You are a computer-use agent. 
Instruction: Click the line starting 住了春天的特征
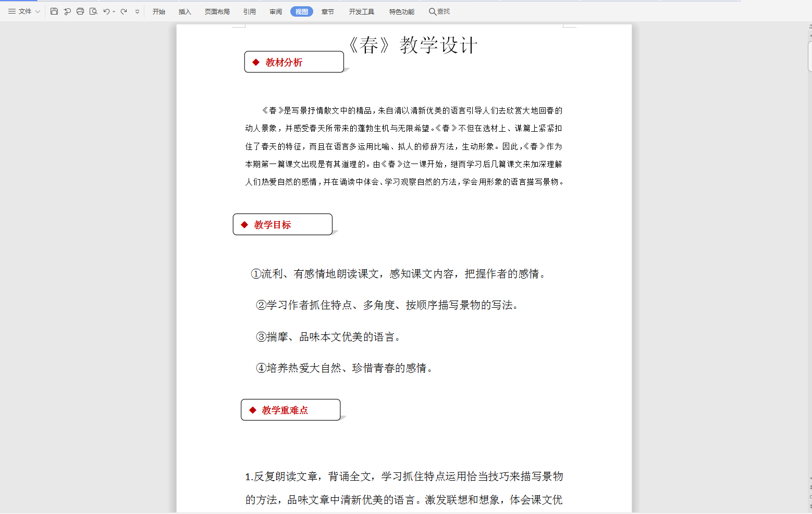[x=404, y=146]
